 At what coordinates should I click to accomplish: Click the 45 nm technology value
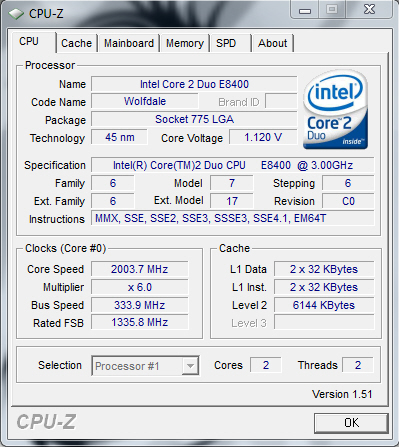click(119, 137)
